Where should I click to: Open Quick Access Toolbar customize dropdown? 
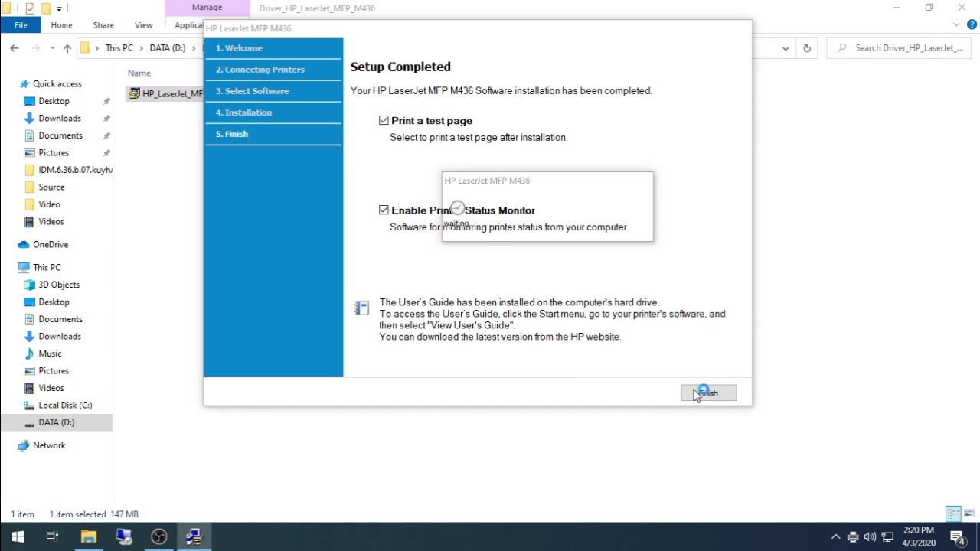tap(59, 8)
